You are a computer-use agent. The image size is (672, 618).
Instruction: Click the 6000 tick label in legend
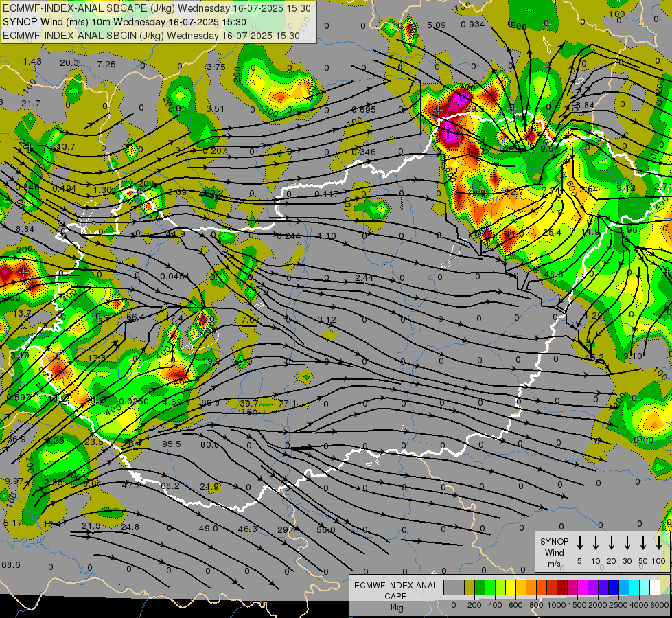point(660,605)
